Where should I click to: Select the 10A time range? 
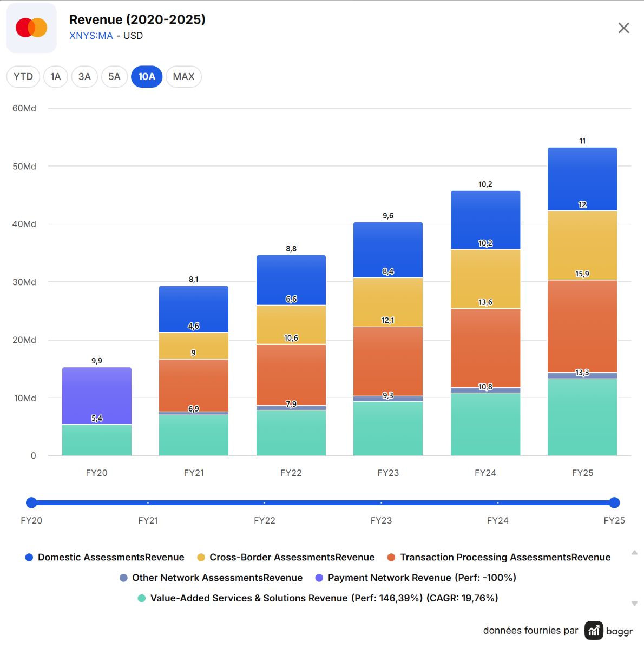[x=147, y=76]
